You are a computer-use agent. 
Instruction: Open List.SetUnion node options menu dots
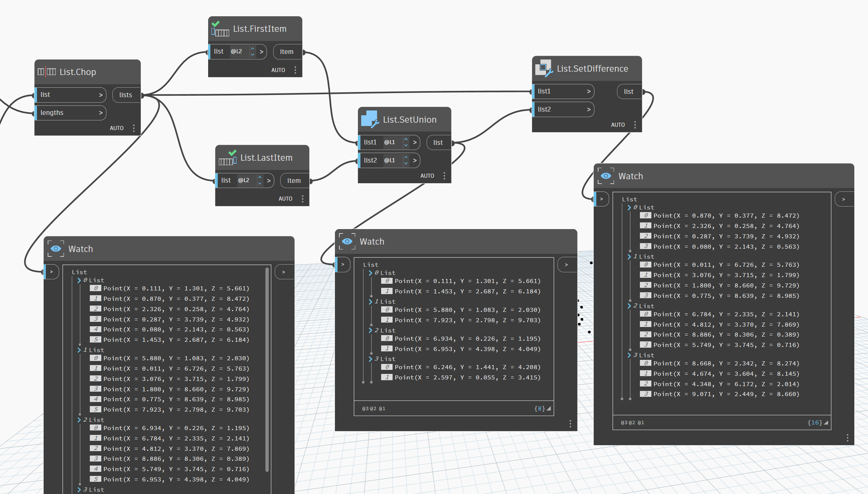pyautogui.click(x=444, y=176)
